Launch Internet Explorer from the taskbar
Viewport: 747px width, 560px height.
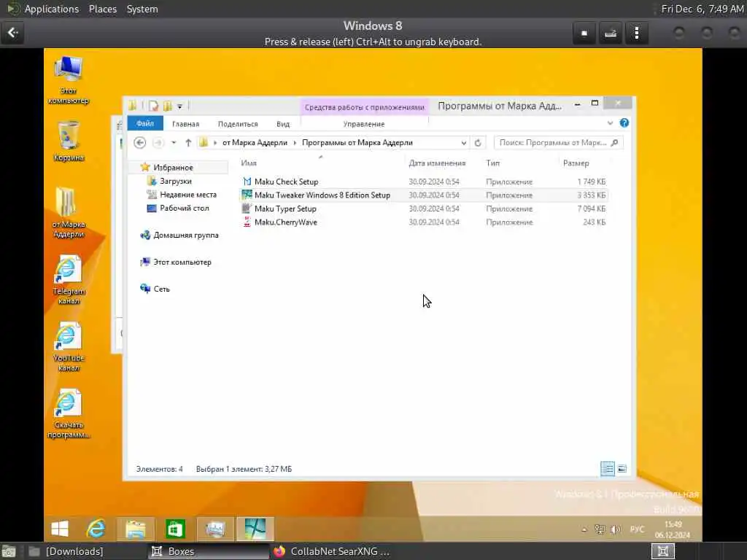tap(96, 529)
